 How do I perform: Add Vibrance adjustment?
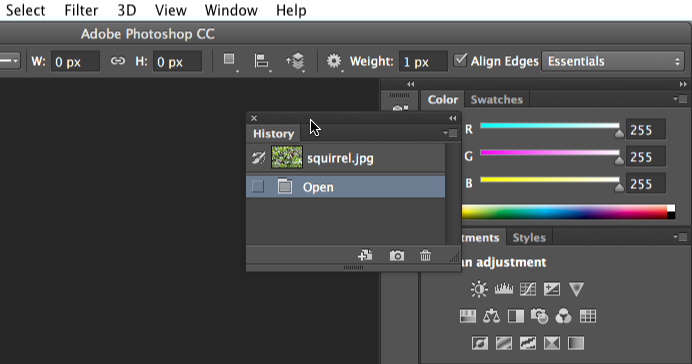(576, 289)
